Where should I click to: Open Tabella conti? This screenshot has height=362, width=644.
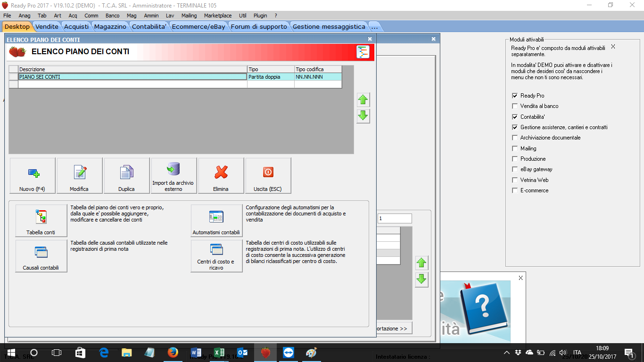point(41,221)
